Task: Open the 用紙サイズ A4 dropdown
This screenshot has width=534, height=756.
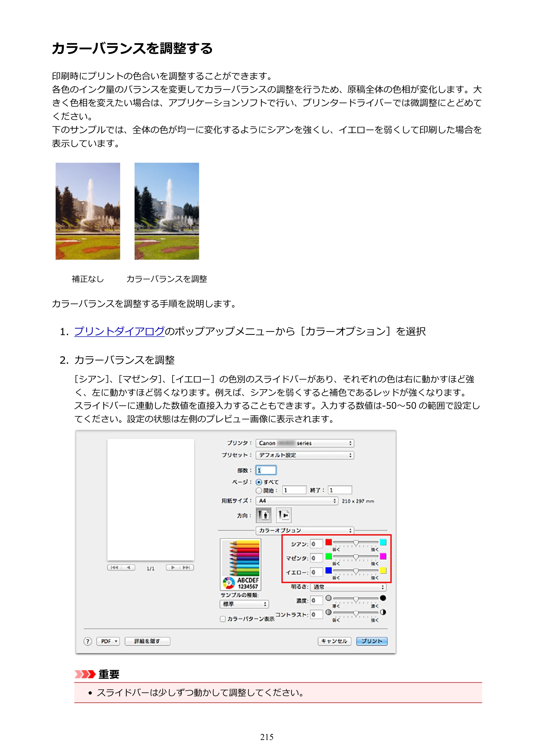Action: tap(297, 501)
